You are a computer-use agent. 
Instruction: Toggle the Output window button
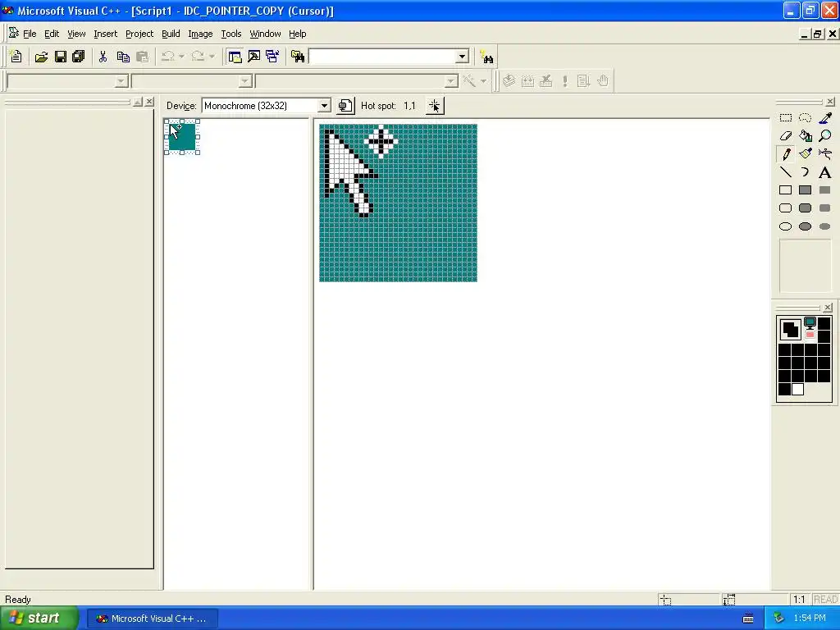[x=254, y=57]
